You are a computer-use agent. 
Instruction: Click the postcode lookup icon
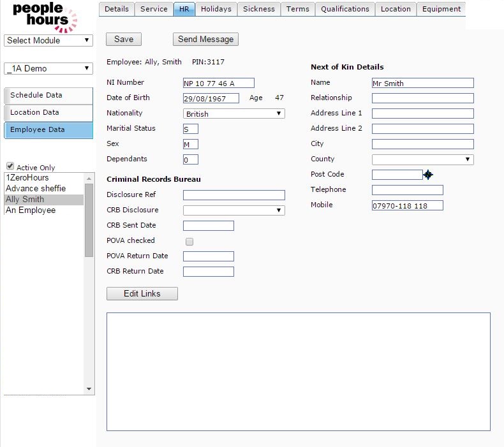coord(428,175)
